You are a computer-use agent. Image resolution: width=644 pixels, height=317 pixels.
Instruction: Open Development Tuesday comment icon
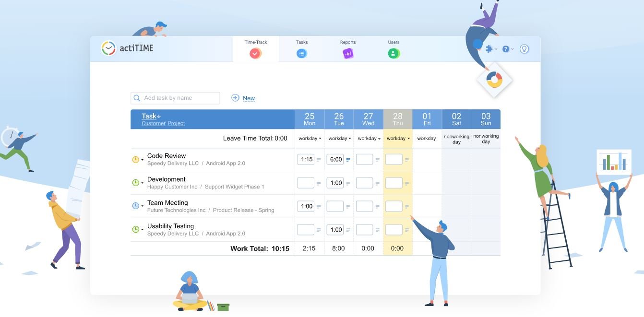click(348, 183)
